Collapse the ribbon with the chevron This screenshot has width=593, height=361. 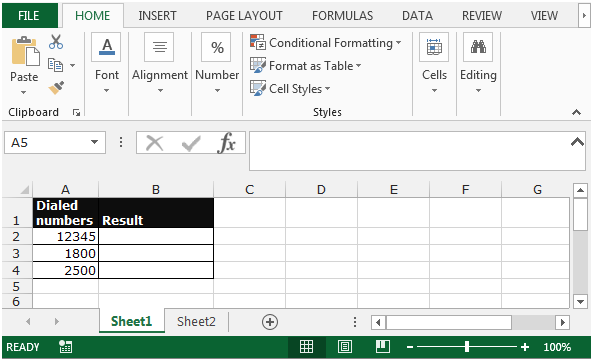click(x=576, y=112)
